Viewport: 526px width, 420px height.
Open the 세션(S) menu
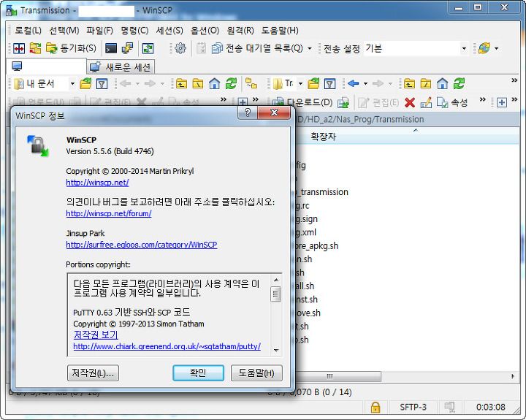[169, 31]
